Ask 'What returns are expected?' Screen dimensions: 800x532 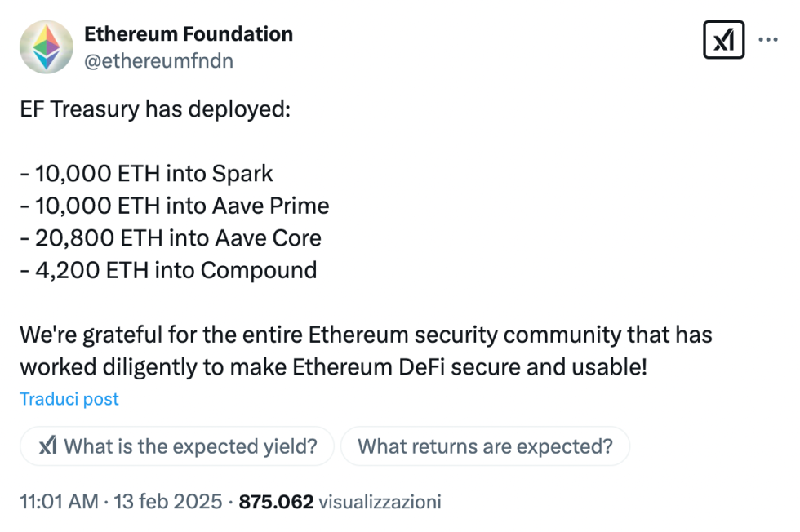pos(485,446)
